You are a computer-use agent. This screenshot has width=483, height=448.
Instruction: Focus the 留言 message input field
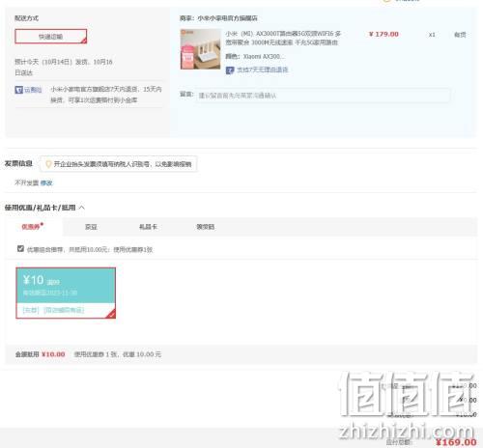[x=323, y=96]
